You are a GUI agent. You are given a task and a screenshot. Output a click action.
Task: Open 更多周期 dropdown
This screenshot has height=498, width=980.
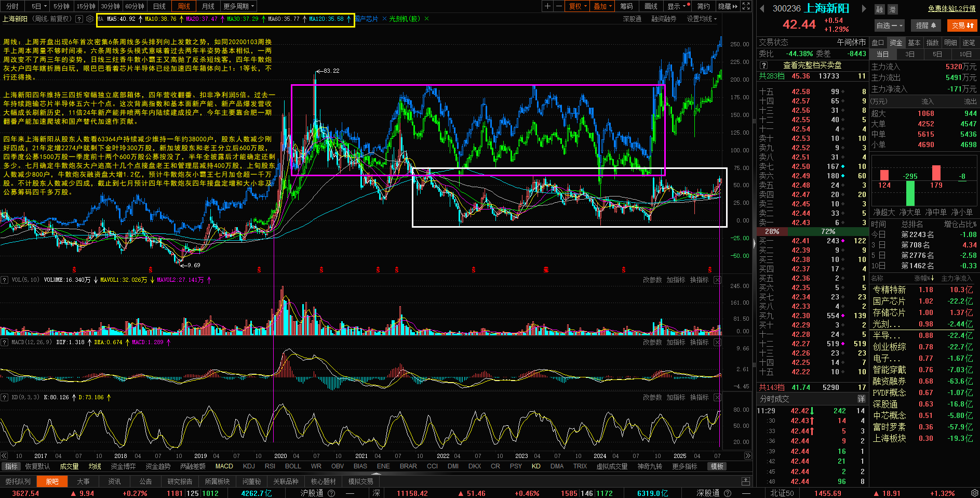click(239, 6)
